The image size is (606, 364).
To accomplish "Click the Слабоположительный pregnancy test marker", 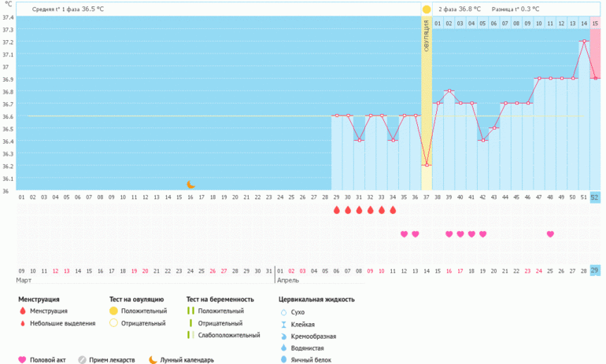I will [x=190, y=335].
